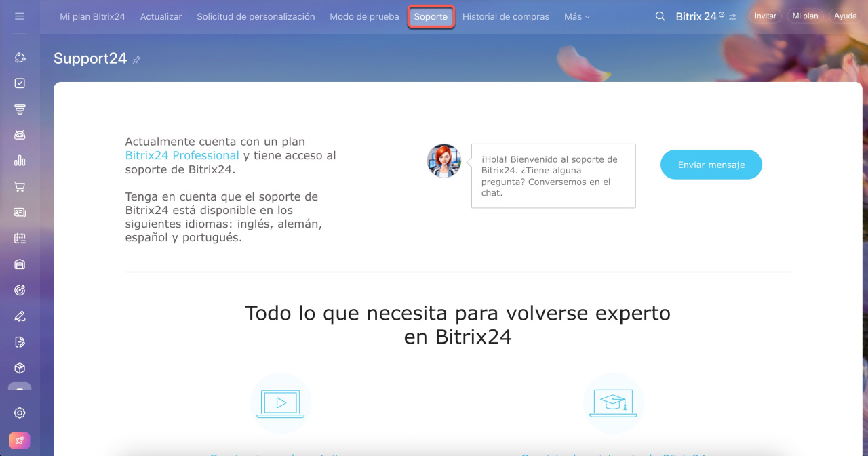The width and height of the screenshot is (868, 456).
Task: Open the target goals icon in the sidebar
Action: tap(20, 290)
